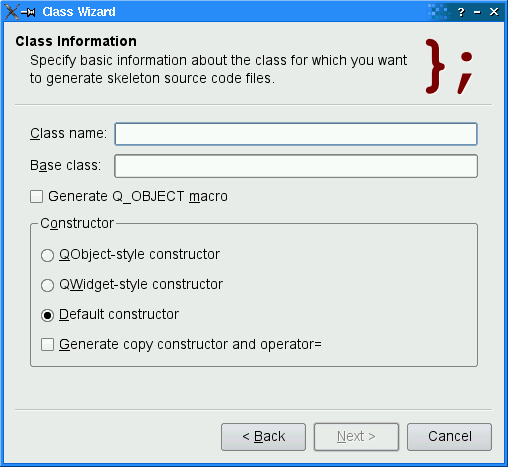Focus the Class name input field
This screenshot has height=467, width=508.
pos(296,134)
